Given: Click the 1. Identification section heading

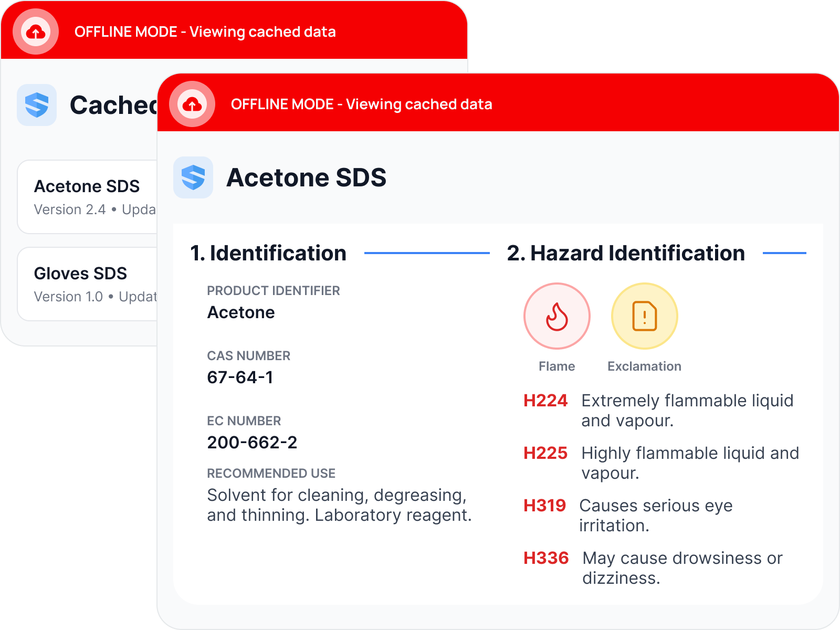Looking at the screenshot, I should [268, 253].
